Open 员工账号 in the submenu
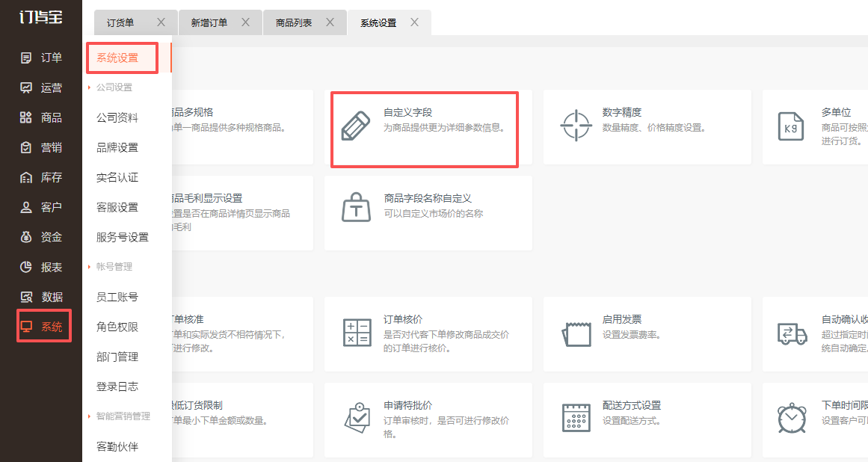This screenshot has height=462, width=868. pyautogui.click(x=117, y=297)
